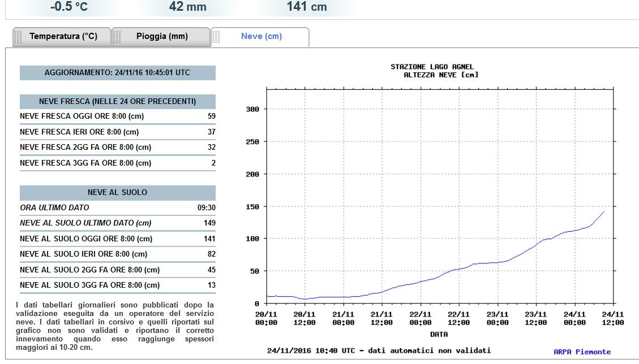
Task: Click the 09:30 last data time
Action: [x=207, y=207]
